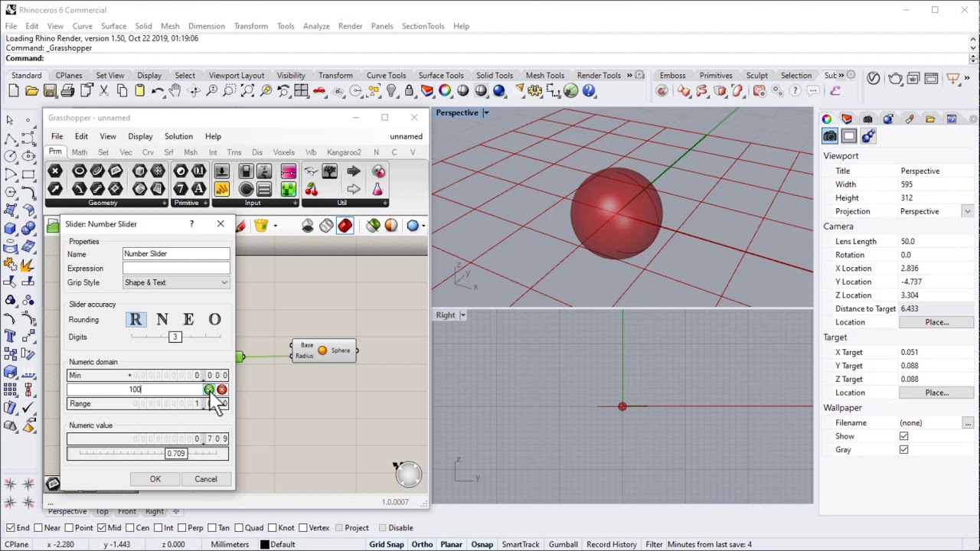
Task: Click the camera Viewport properties icon
Action: coord(830,136)
